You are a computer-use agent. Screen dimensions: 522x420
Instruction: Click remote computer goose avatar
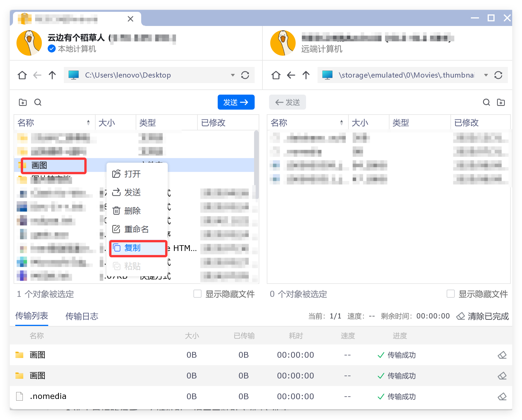(283, 43)
